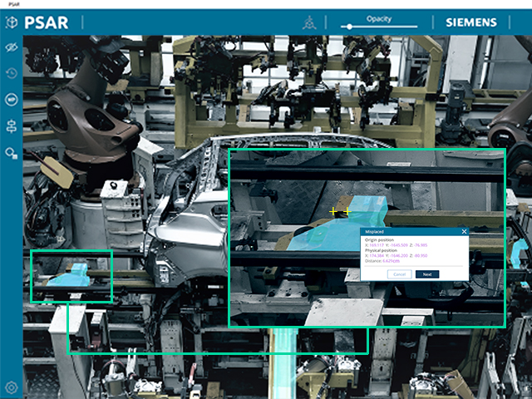This screenshot has height=399, width=532.
Task: Click the Misplaced dialog title bar
Action: coord(411,231)
